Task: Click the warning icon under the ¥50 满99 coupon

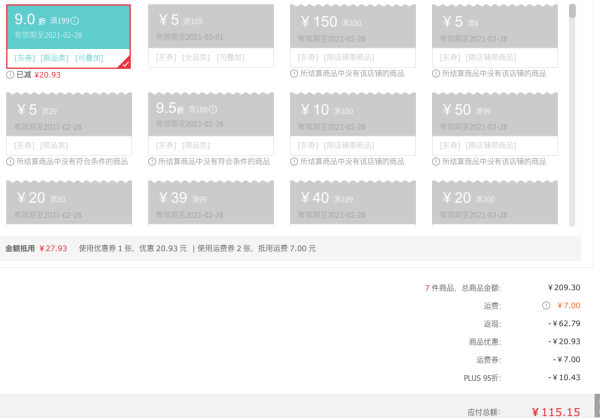Action: coord(436,162)
